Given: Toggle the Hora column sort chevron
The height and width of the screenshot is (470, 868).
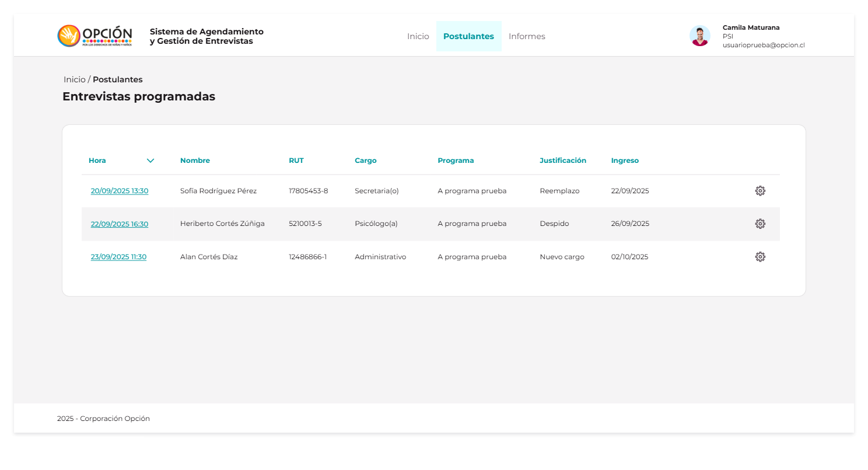Looking at the screenshot, I should point(150,161).
